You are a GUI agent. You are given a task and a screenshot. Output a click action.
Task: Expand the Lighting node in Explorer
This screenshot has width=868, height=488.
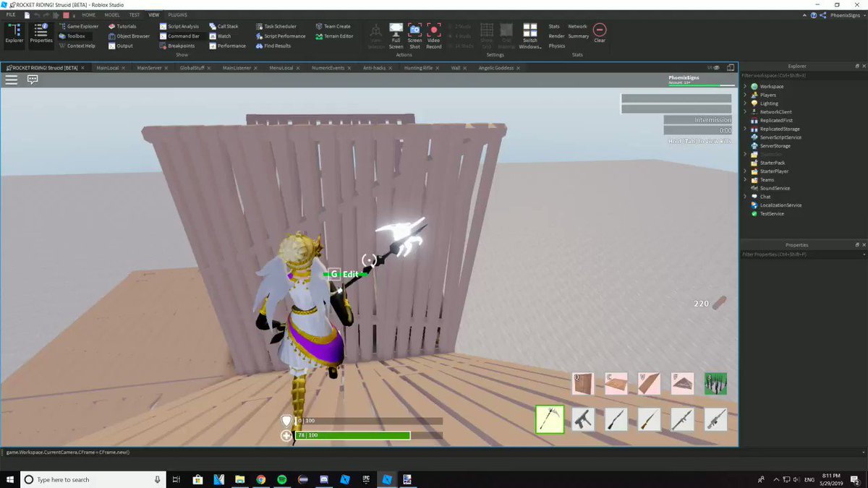pyautogui.click(x=745, y=103)
